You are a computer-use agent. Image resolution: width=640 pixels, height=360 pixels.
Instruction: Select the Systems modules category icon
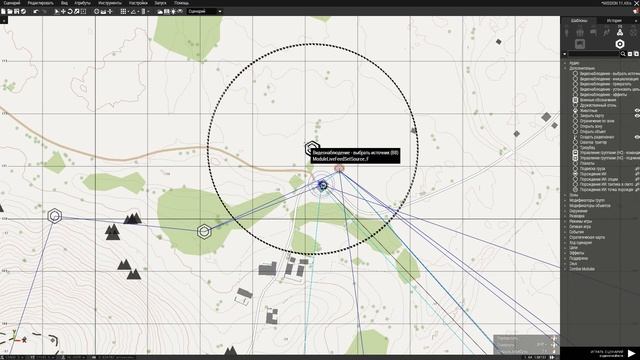(620, 32)
